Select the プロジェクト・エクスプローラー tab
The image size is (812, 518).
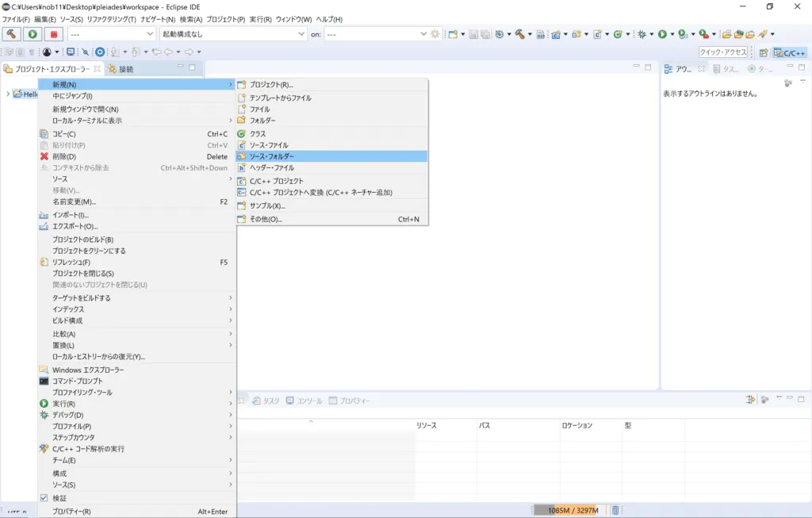52,69
